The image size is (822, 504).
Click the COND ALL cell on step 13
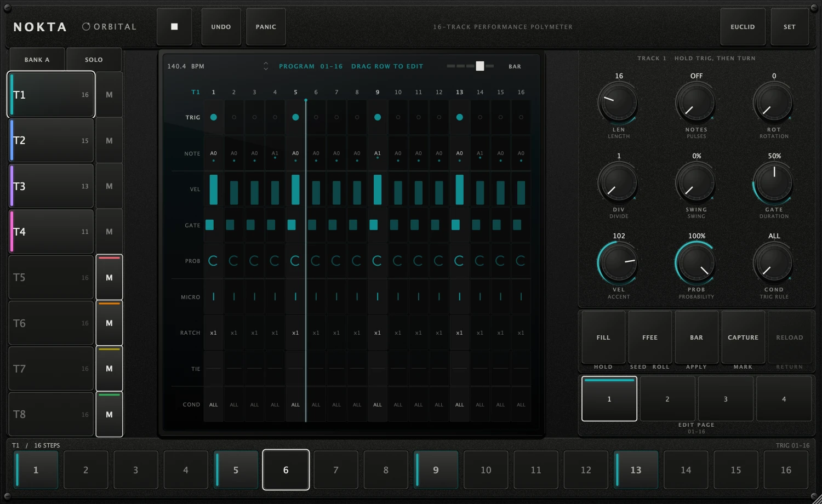(x=459, y=404)
